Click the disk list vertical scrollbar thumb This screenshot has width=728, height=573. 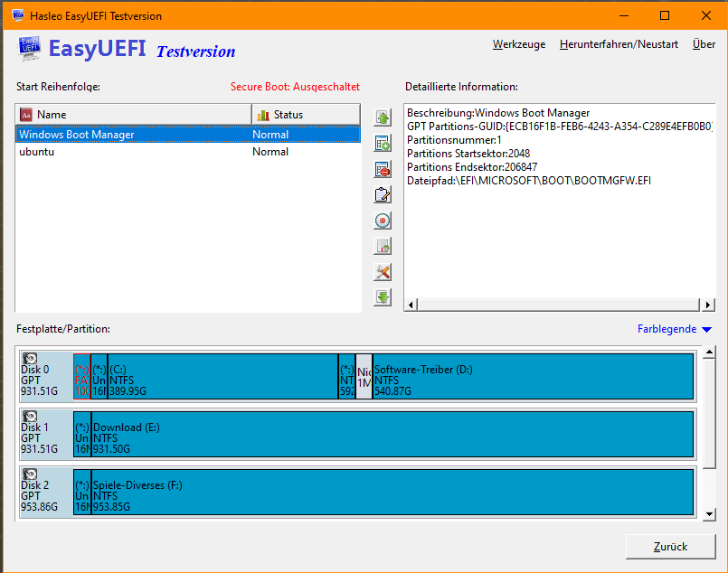709,414
